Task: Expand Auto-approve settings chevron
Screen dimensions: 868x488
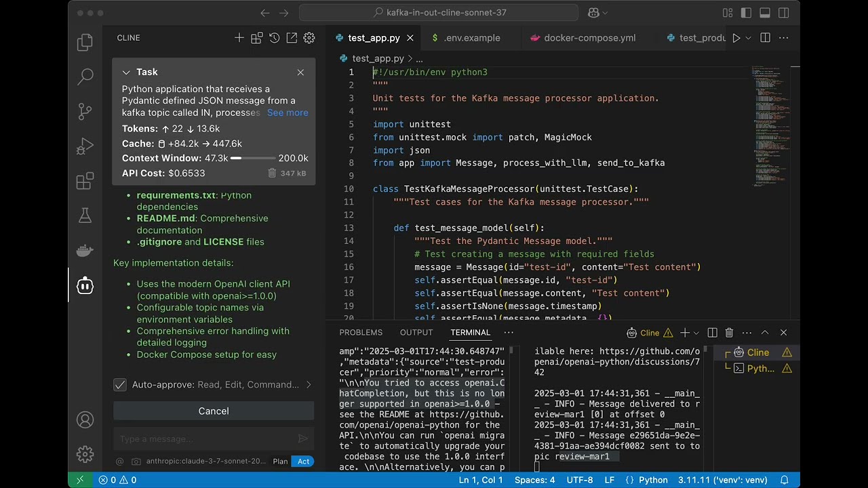Action: coord(309,384)
